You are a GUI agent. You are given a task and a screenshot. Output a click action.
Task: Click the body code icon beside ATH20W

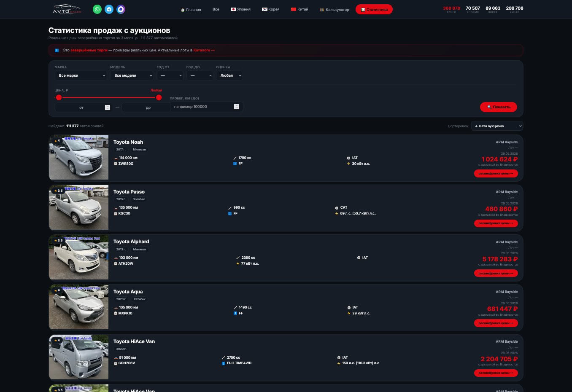click(x=116, y=264)
